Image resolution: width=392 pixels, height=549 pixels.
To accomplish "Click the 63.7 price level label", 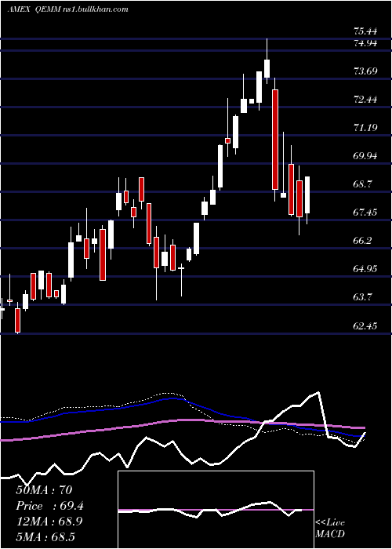I will click(363, 297).
